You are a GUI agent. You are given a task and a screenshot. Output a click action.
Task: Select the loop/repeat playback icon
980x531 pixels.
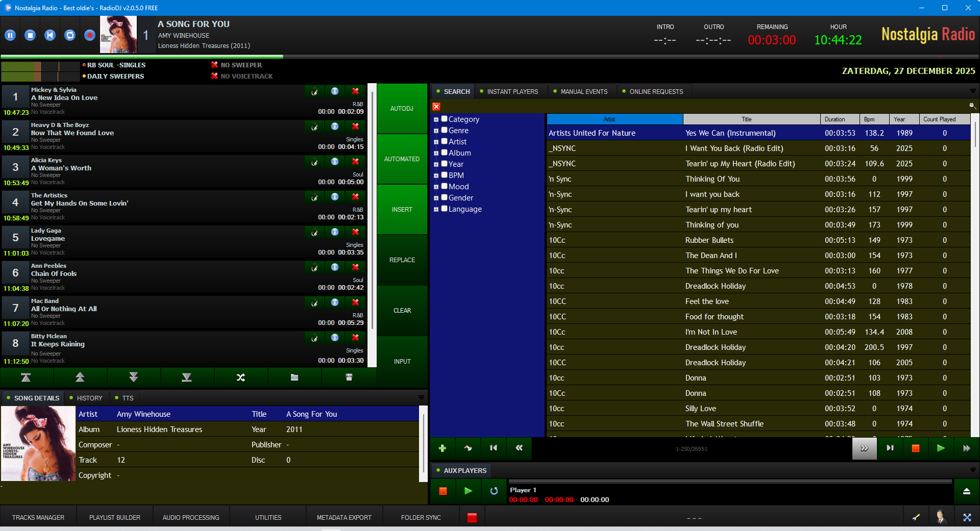[69, 34]
